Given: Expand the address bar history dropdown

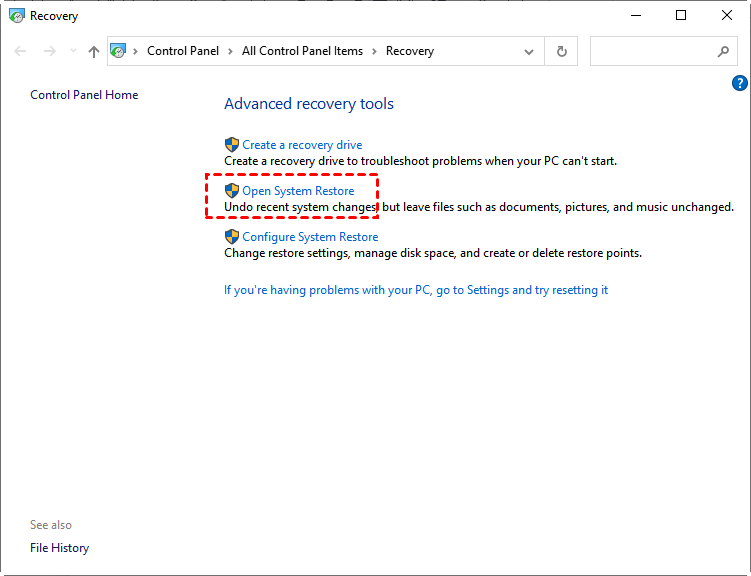Looking at the screenshot, I should click(x=529, y=51).
